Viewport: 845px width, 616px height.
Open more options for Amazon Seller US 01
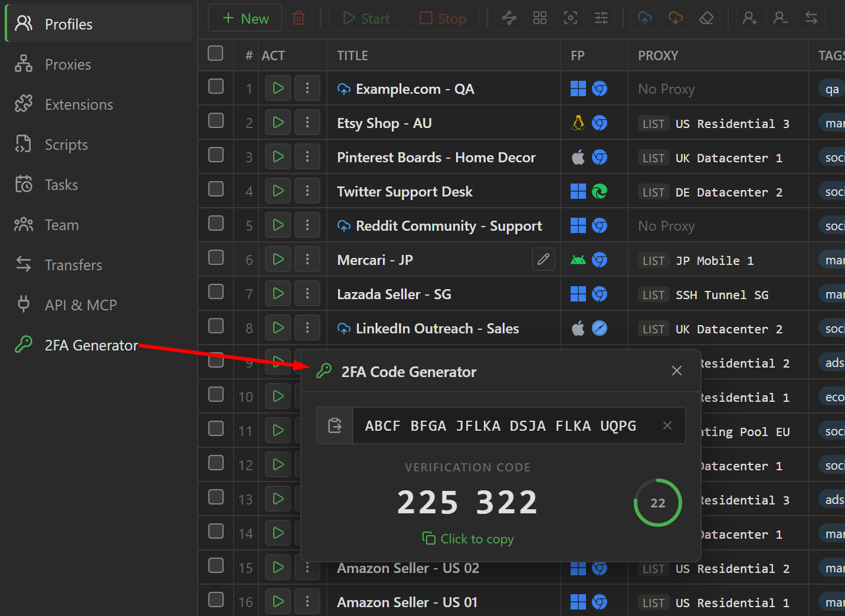tap(307, 602)
